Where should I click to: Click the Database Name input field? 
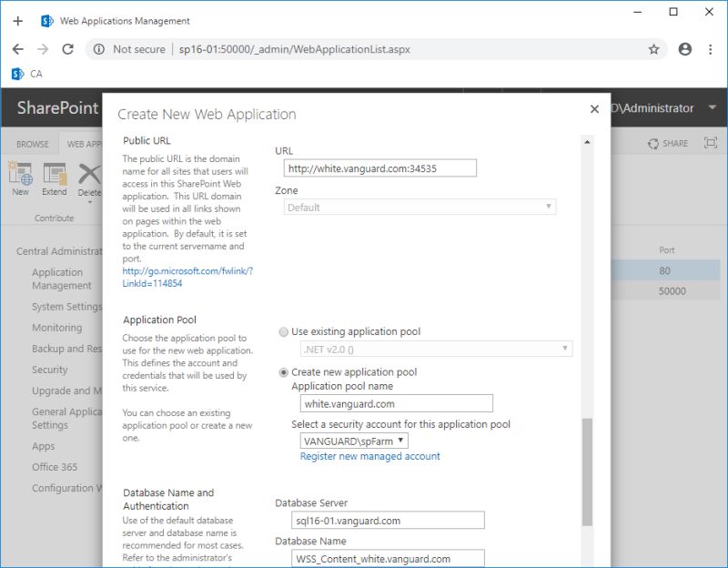pos(389,558)
